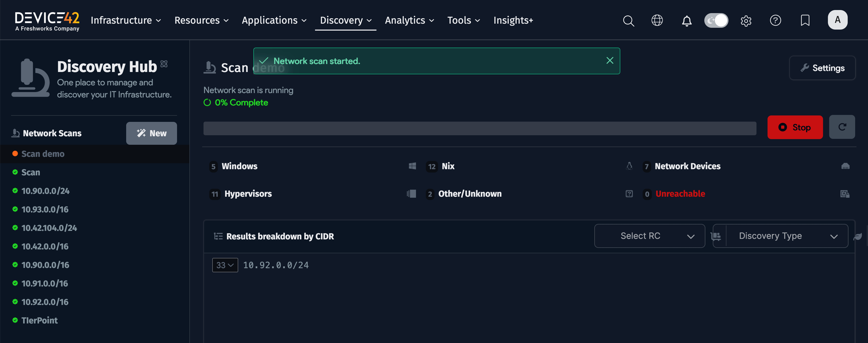Click the bookmark icon in the header

(x=805, y=20)
